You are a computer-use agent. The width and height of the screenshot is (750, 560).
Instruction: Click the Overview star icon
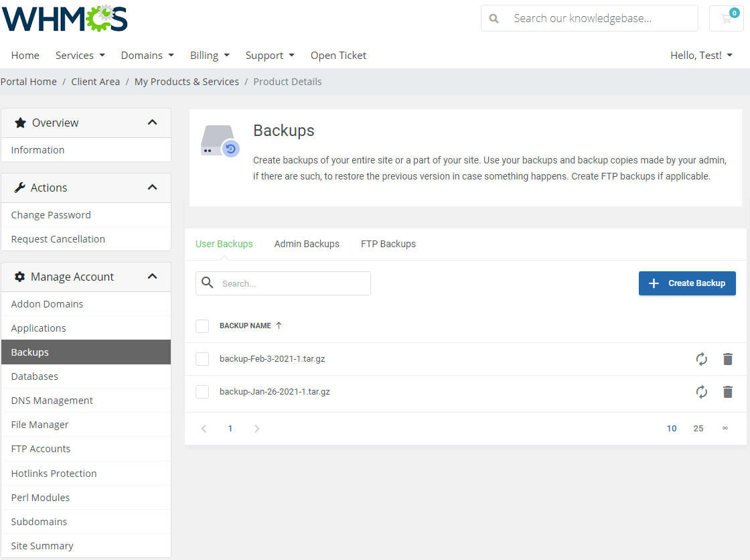pos(20,123)
